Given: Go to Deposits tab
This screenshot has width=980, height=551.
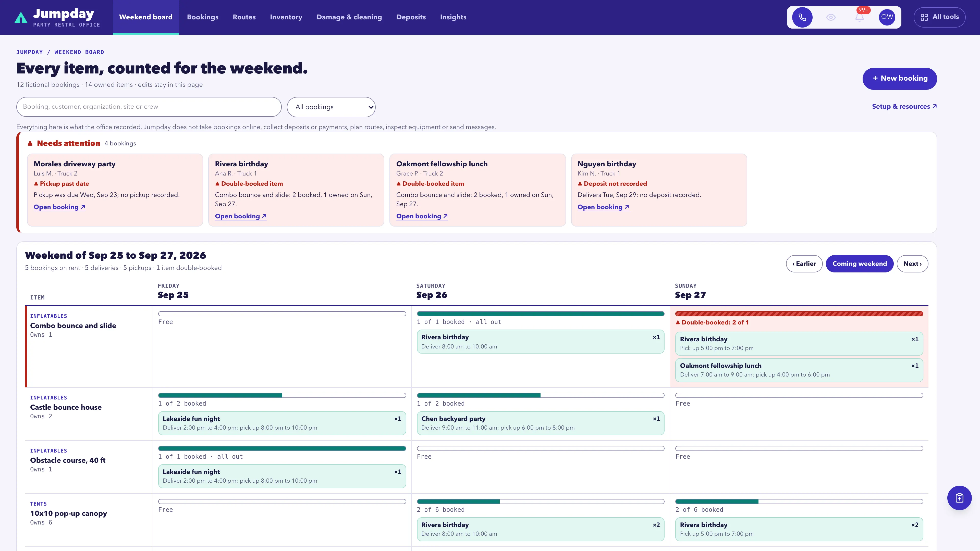Looking at the screenshot, I should pyautogui.click(x=411, y=17).
